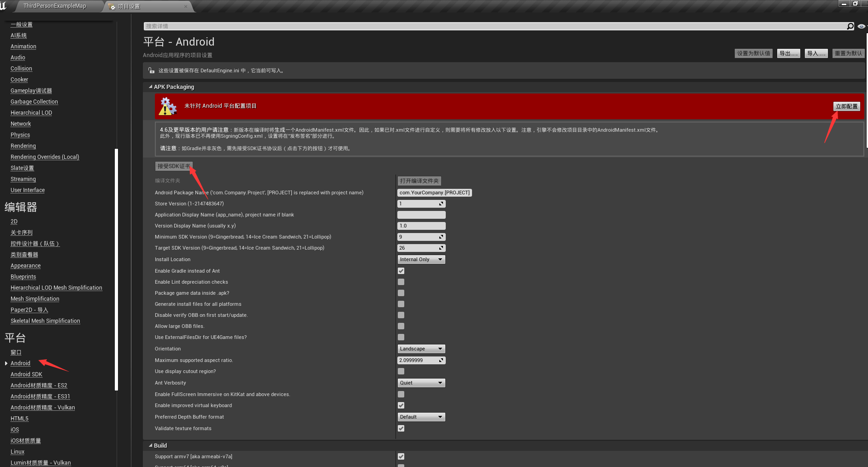Click the search magnifier icon

pos(850,26)
